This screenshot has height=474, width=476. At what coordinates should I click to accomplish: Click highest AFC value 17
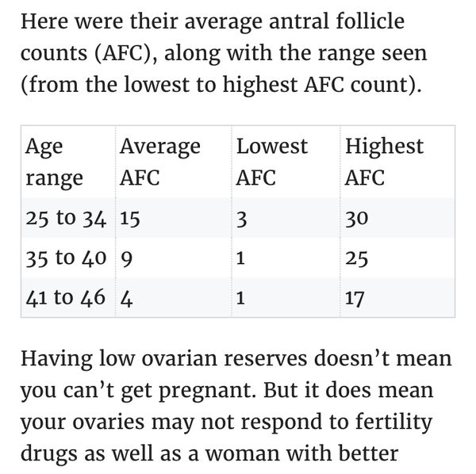(x=355, y=298)
